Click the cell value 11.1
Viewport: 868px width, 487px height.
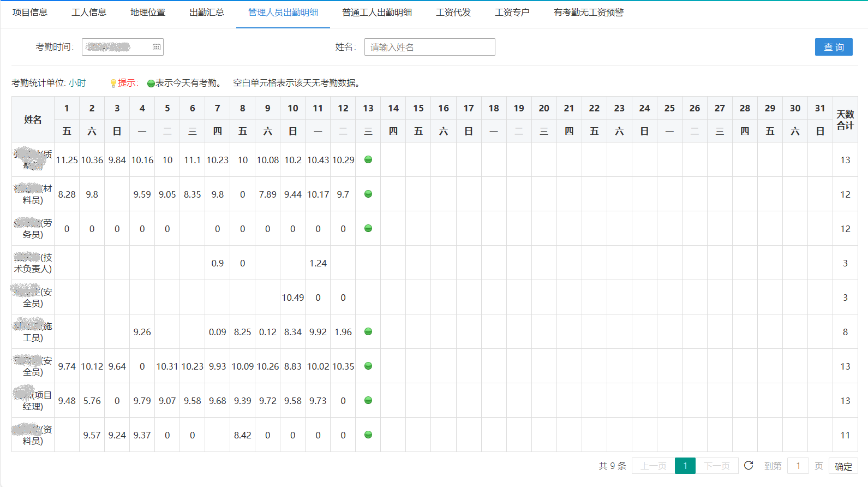pyautogui.click(x=192, y=160)
